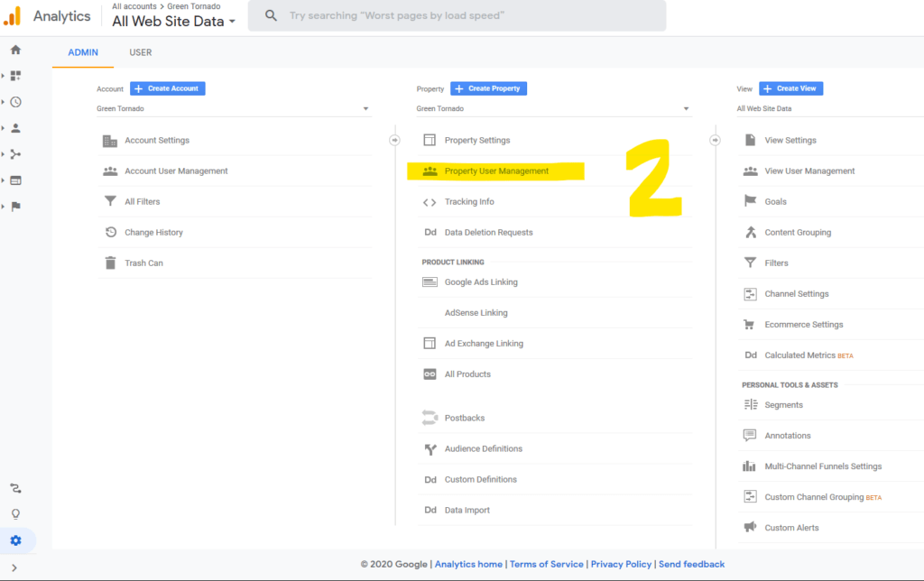The image size is (924, 581).
Task: Click the Audience Definitions fork icon
Action: (430, 449)
